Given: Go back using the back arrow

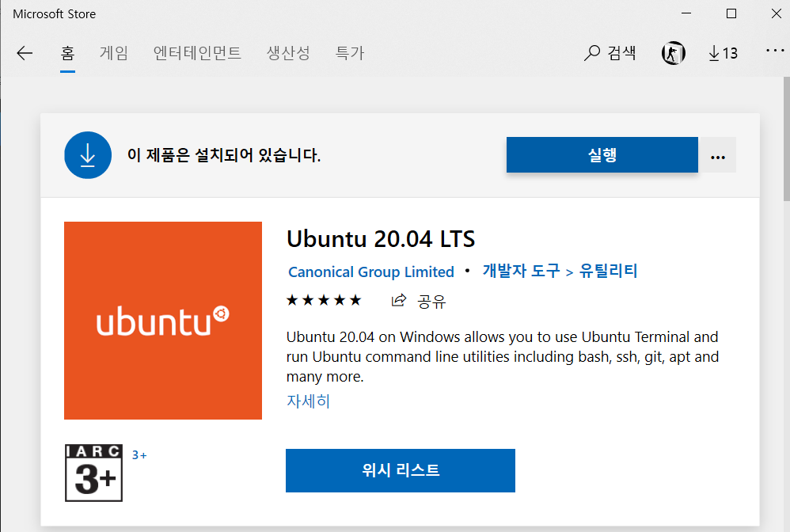Looking at the screenshot, I should (x=25, y=53).
